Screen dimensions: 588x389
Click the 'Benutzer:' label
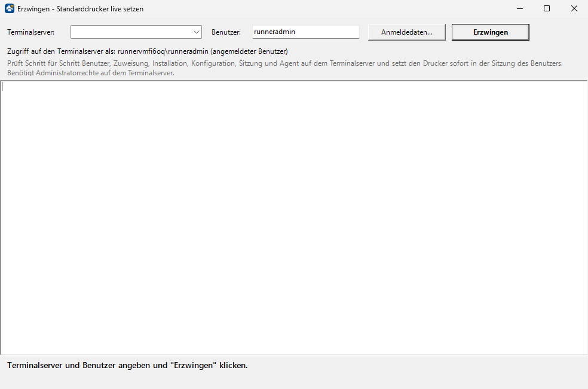pyautogui.click(x=226, y=32)
